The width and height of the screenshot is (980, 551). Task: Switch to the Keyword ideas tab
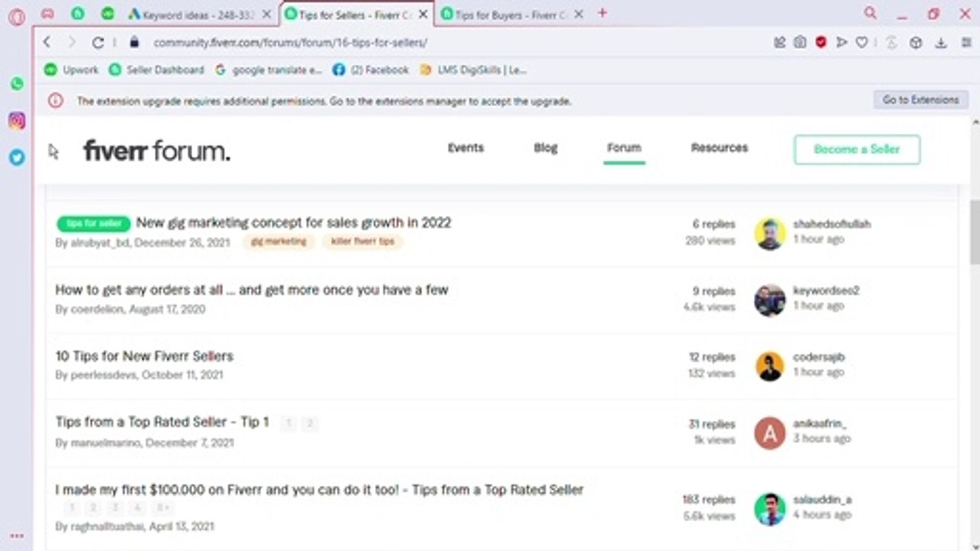199,14
